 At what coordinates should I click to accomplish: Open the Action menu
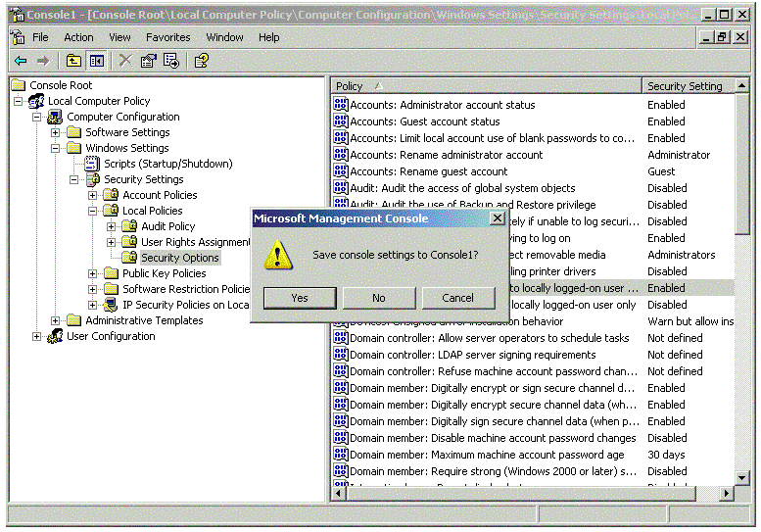tap(78, 37)
